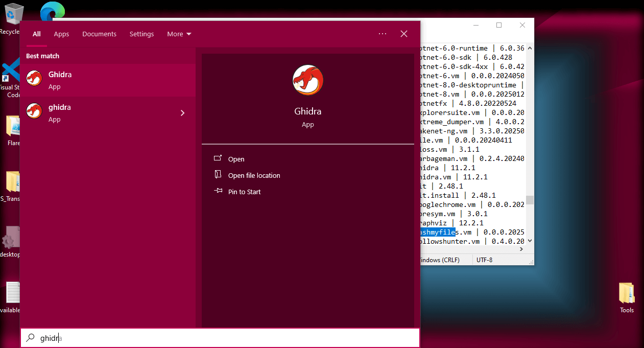Open the Tools folder on desktop
This screenshot has width=644, height=348.
(627, 294)
